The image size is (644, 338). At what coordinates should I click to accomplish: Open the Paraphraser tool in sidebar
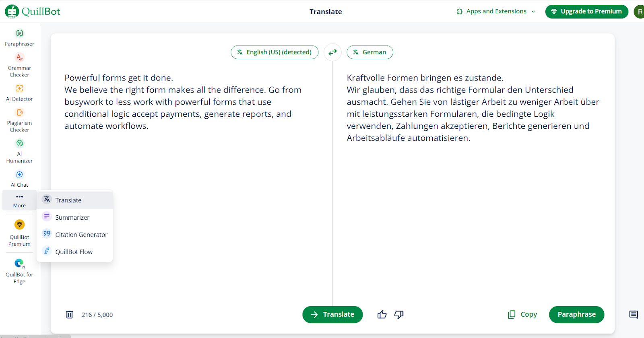(x=19, y=38)
